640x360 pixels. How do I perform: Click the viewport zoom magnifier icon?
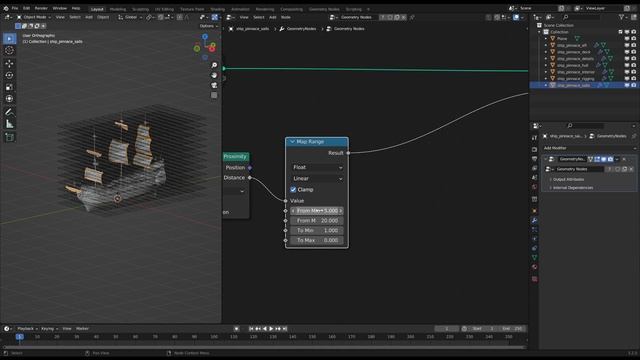(x=214, y=65)
